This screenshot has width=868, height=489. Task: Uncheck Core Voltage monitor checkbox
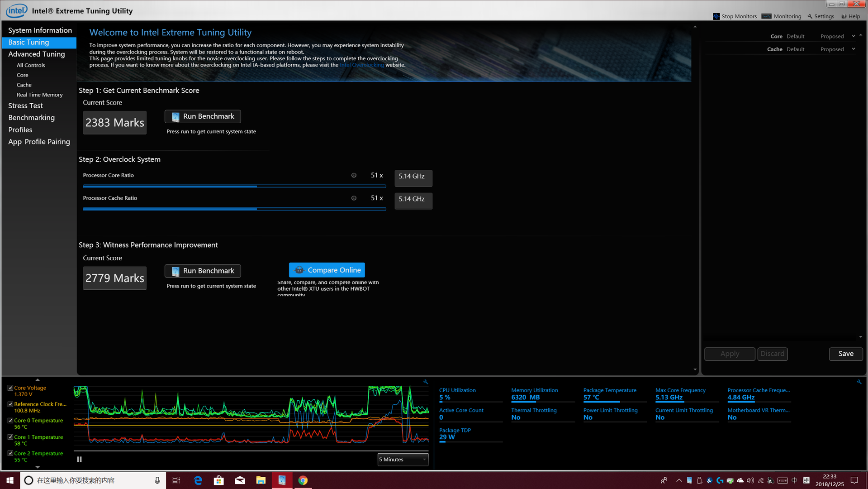coord(10,388)
